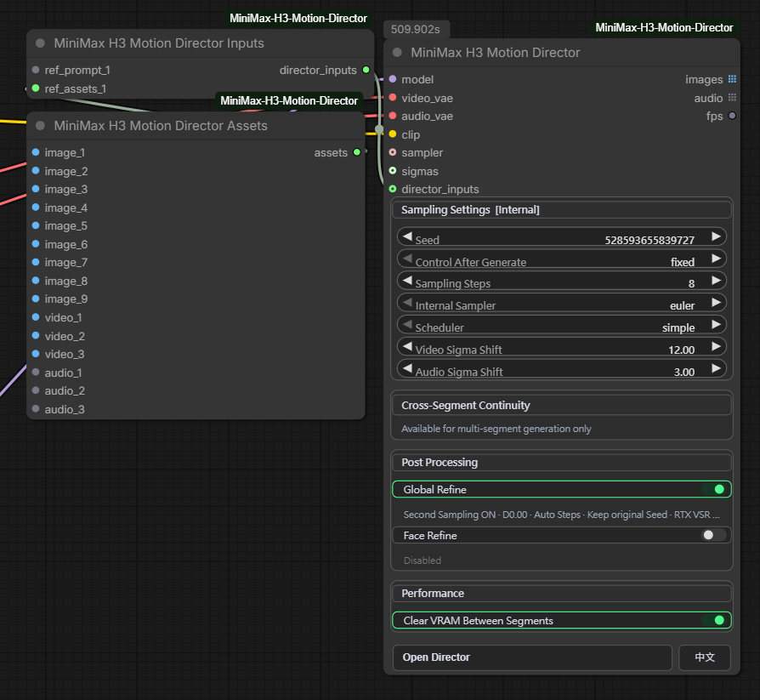Decrease Audio Sigma Shift with left arrow
Screen dimensions: 760x700
[x=407, y=368]
